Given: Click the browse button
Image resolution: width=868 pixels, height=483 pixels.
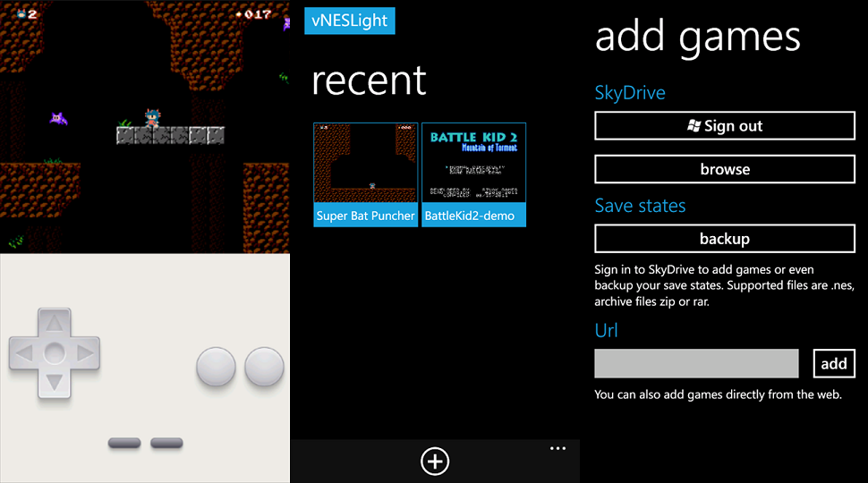Looking at the screenshot, I should click(725, 169).
